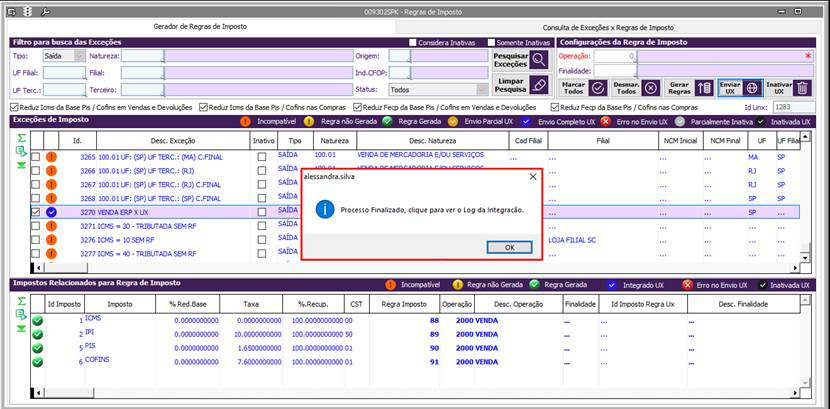Click the blue Envio Completo icon on row 3270
Image resolution: width=830 pixels, height=409 pixels.
[x=51, y=212]
